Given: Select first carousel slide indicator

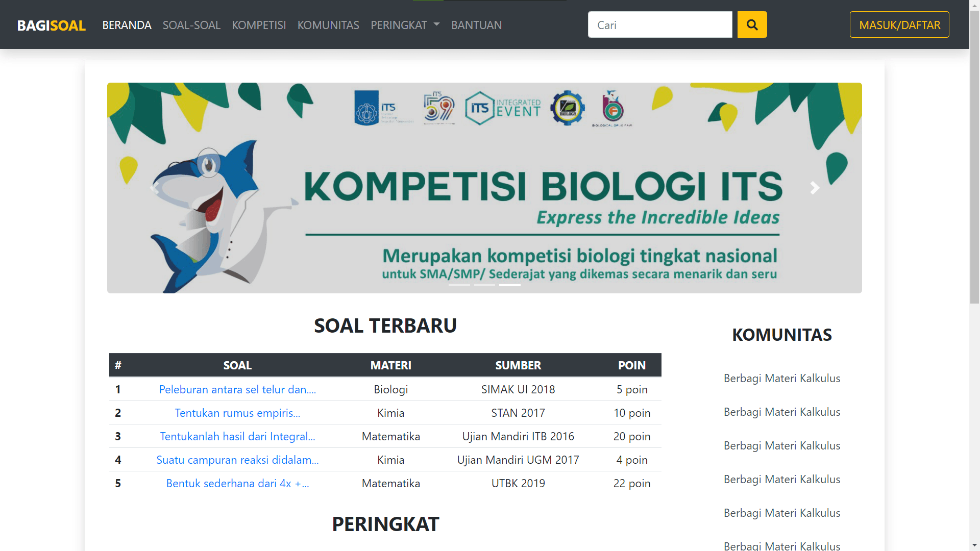Looking at the screenshot, I should (x=459, y=285).
